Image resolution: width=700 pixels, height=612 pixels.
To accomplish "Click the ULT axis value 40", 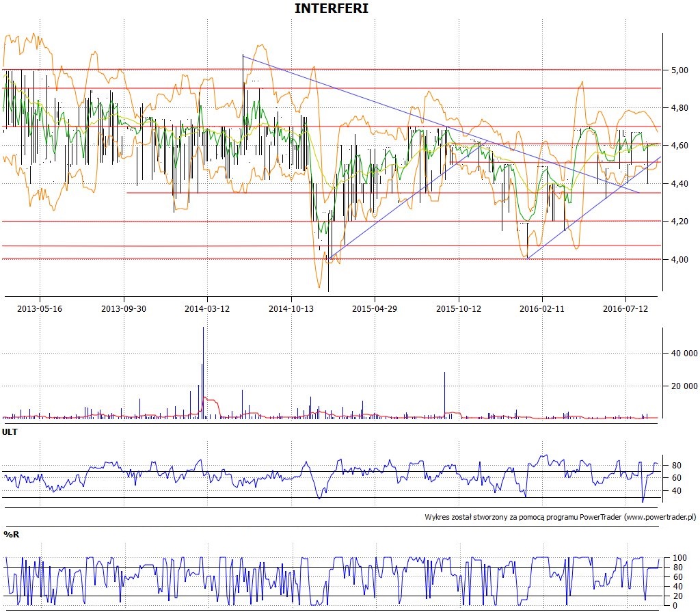I will [677, 491].
